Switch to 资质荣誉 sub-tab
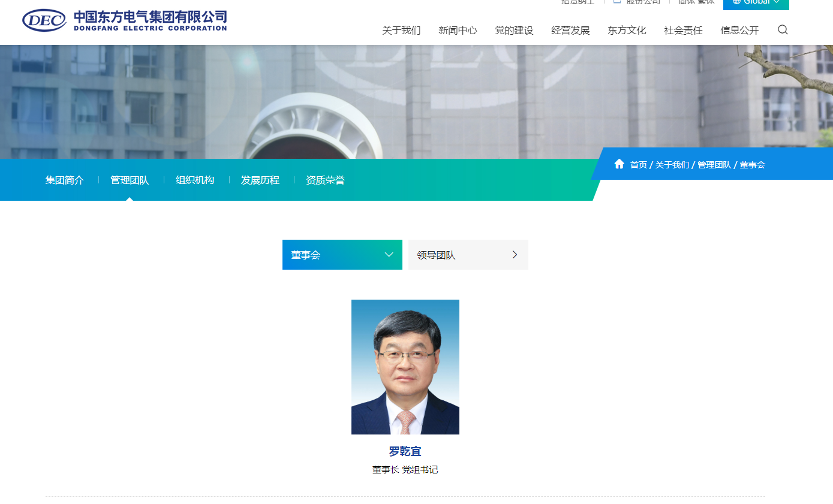The image size is (833, 504). click(325, 180)
